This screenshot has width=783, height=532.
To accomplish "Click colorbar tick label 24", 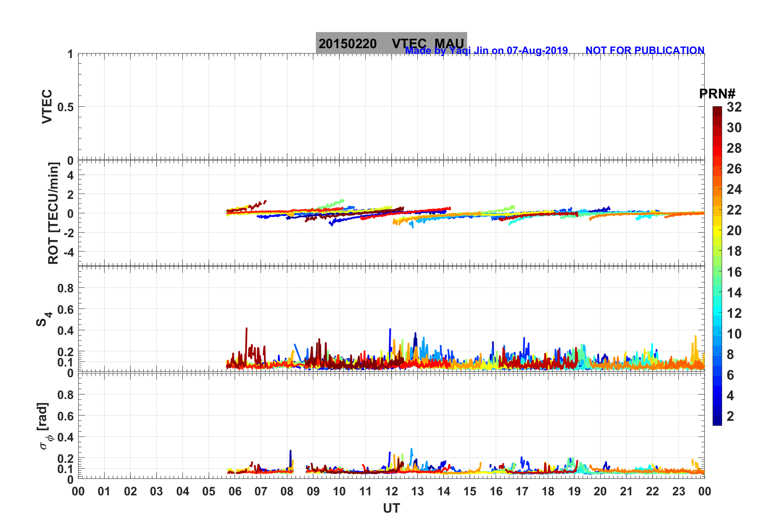I will pos(734,189).
